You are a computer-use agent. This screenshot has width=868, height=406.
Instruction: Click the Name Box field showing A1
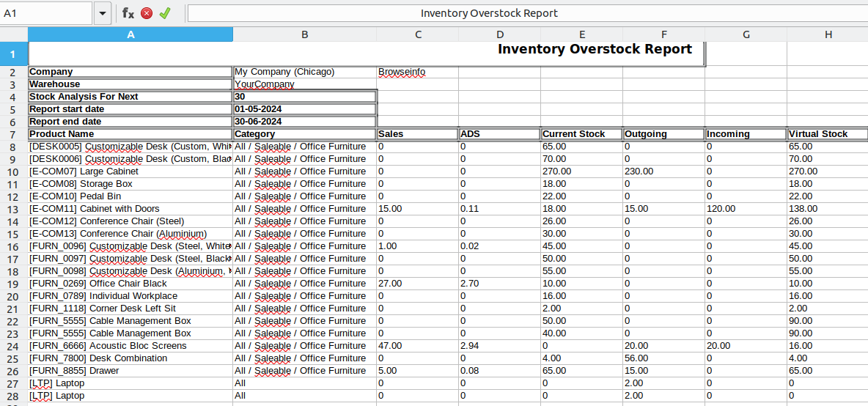click(46, 13)
